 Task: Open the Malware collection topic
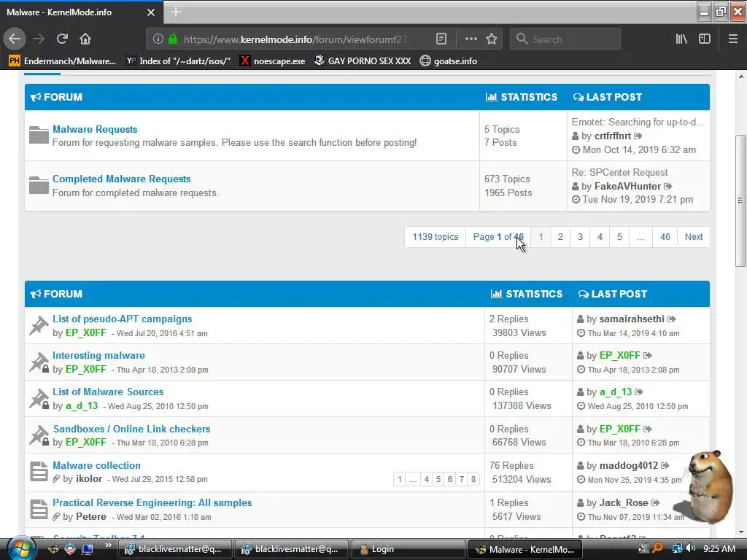[97, 466]
